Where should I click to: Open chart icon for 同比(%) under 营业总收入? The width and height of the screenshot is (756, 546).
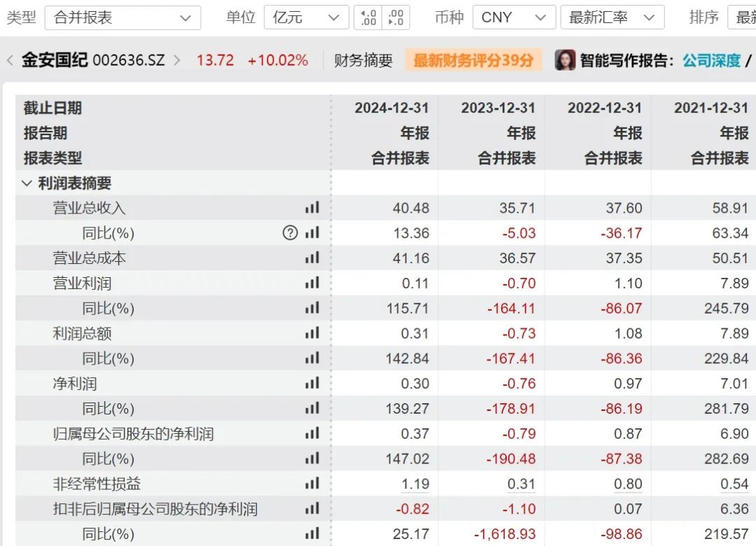[x=312, y=232]
